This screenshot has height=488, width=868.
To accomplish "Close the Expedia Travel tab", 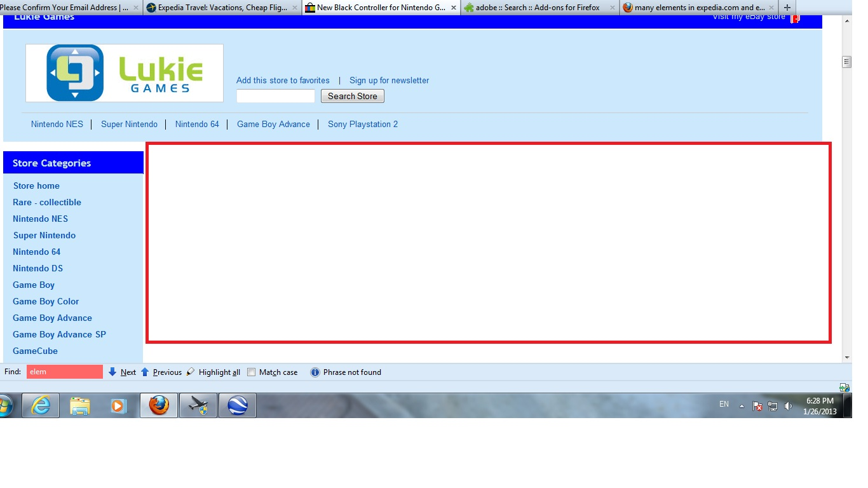I will 295,8.
